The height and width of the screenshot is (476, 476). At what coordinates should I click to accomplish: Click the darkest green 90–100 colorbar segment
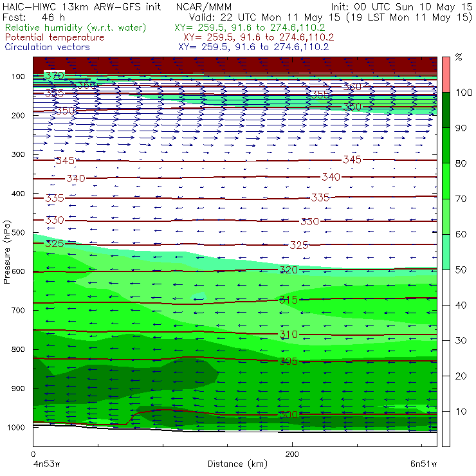(446, 110)
